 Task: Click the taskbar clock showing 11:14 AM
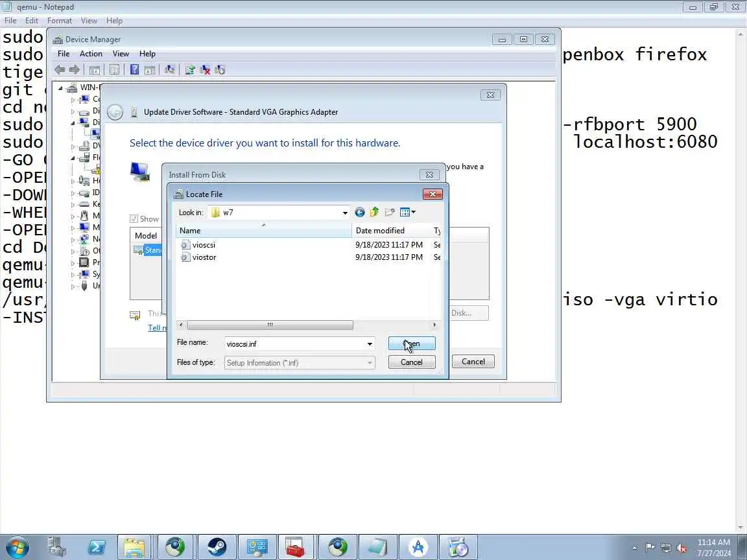click(x=714, y=547)
